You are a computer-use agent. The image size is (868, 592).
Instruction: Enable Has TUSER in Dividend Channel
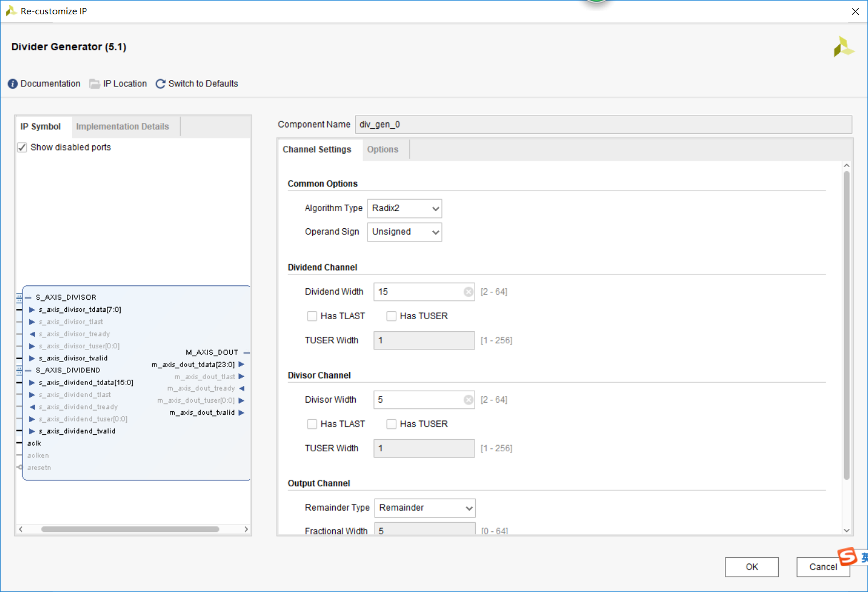point(392,316)
